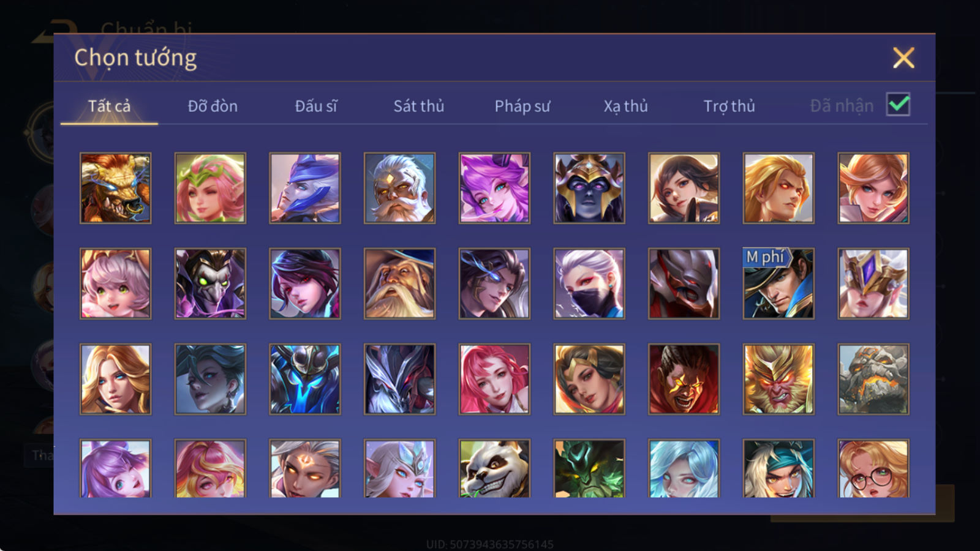Select the Tất cả tab
The image size is (980, 551).
coord(109,106)
